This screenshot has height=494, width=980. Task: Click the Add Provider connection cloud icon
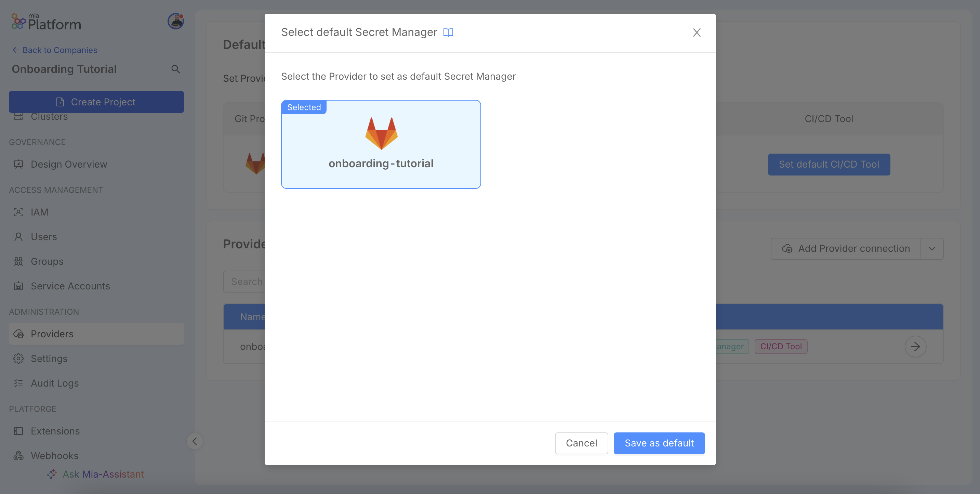click(x=787, y=248)
